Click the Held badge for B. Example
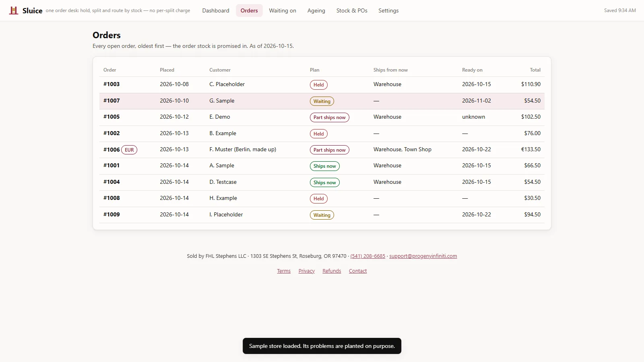644x362 pixels. tap(319, 134)
